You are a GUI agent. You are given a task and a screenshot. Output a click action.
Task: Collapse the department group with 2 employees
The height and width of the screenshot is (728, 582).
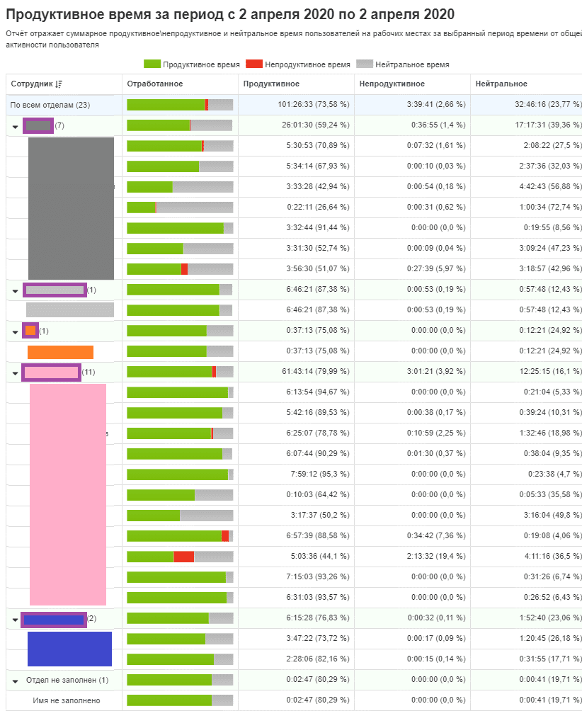16,620
